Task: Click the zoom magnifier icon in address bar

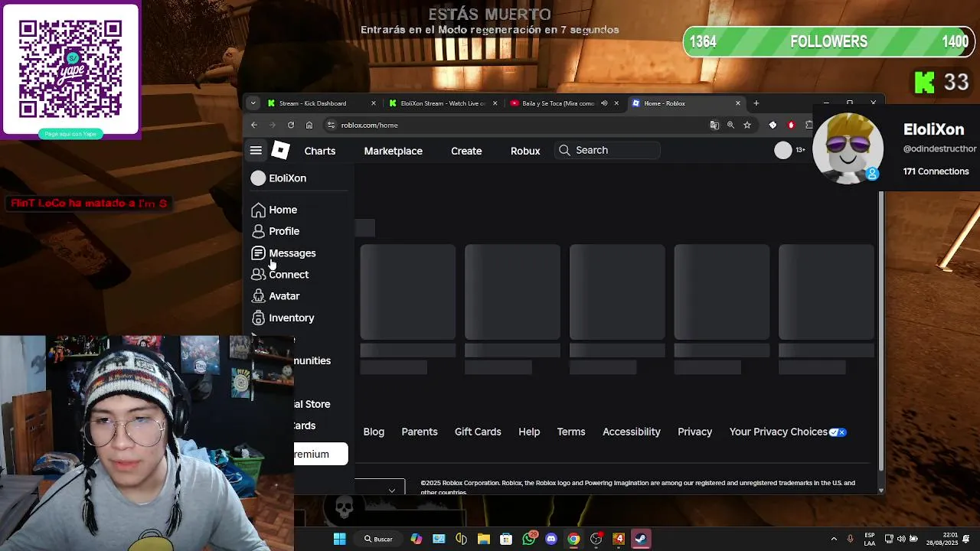Action: click(730, 125)
